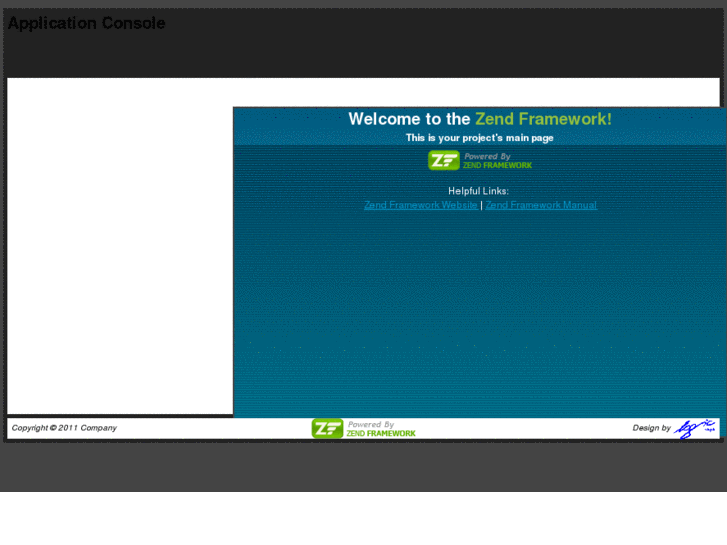
Task: Click the Application Console heading
Action: click(87, 23)
